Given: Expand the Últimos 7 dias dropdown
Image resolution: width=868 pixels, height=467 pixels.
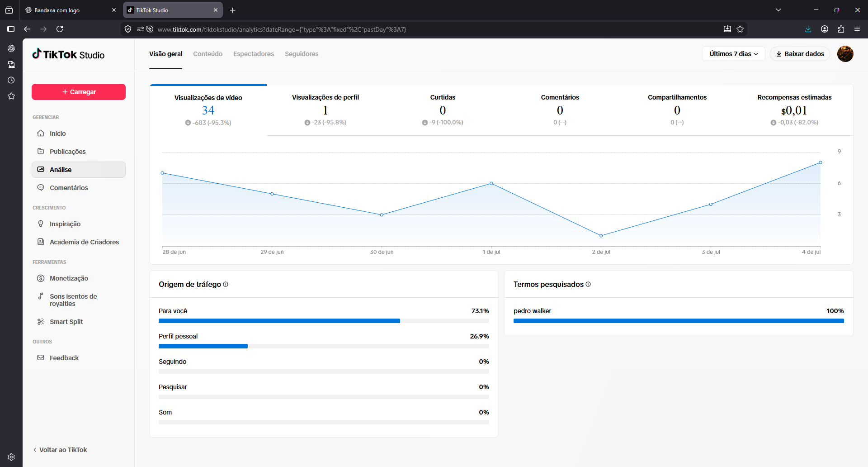Looking at the screenshot, I should (733, 54).
